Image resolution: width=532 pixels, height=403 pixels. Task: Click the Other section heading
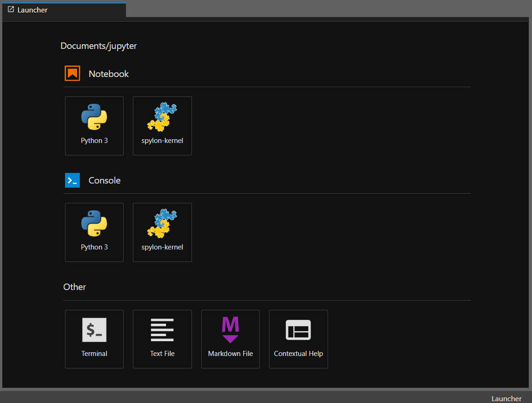[75, 287]
